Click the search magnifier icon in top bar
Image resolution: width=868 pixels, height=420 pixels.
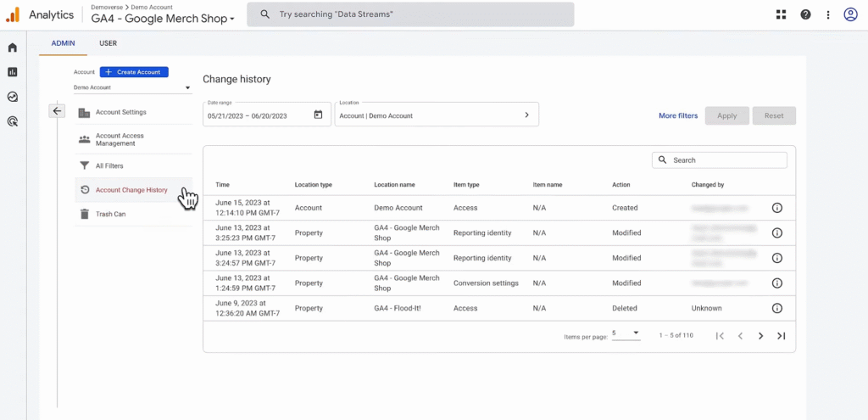pos(265,14)
